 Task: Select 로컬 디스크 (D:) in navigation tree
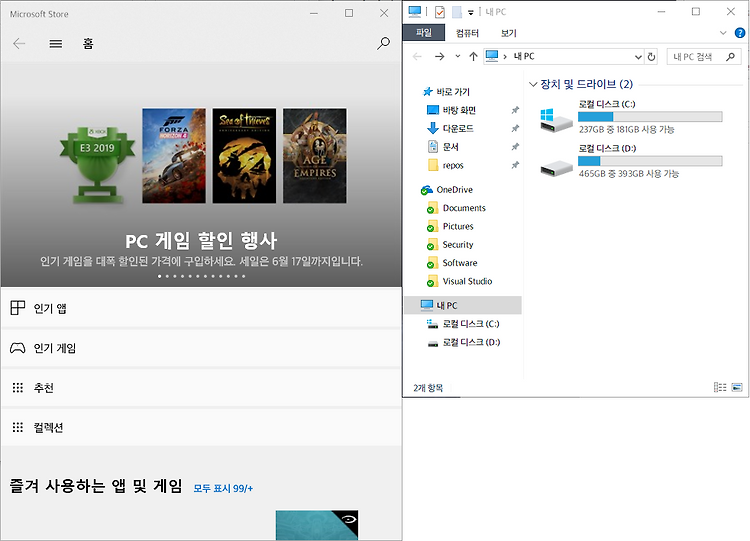[471, 342]
